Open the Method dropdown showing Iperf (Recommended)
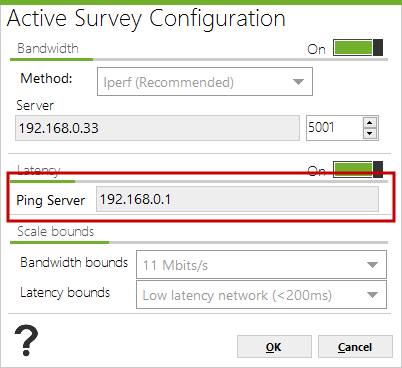This screenshot has height=368, width=402. pyautogui.click(x=205, y=82)
